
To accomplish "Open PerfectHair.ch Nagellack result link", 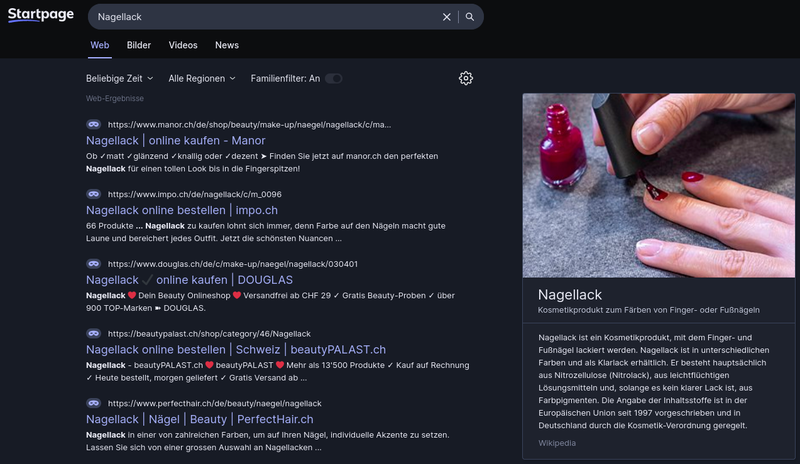I will click(x=199, y=419).
